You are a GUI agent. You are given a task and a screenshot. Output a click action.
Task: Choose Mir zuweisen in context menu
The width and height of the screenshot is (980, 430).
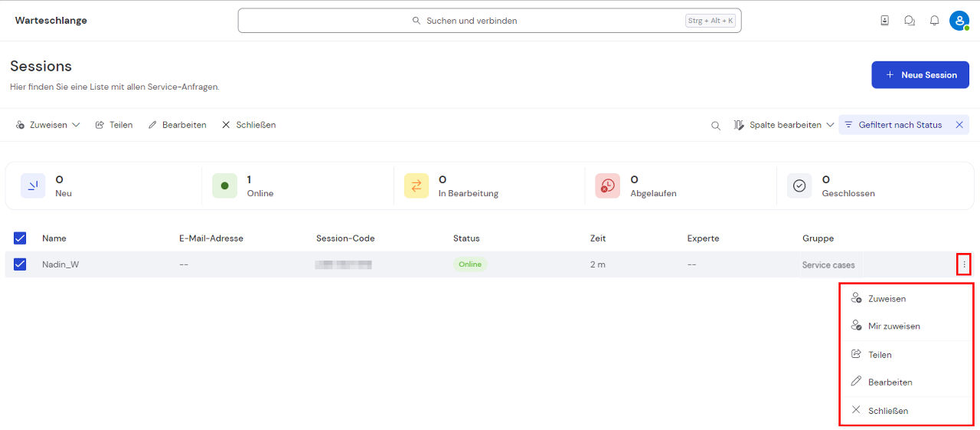click(x=906, y=326)
